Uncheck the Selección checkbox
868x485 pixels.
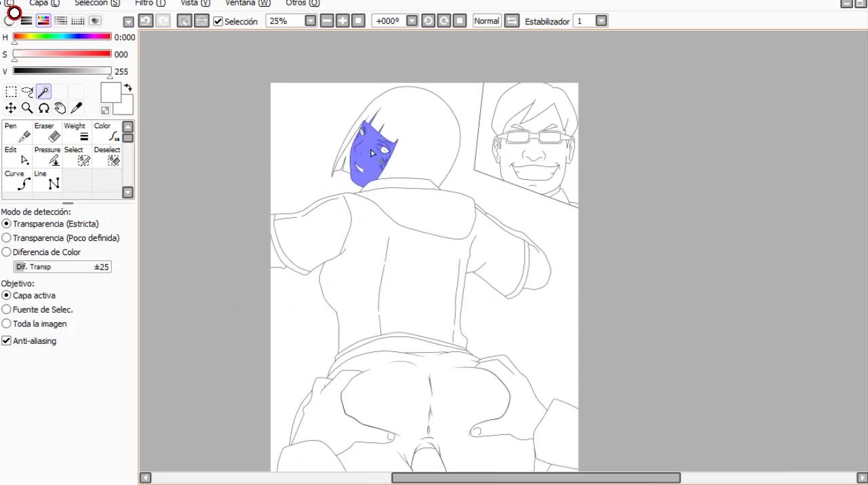point(218,21)
